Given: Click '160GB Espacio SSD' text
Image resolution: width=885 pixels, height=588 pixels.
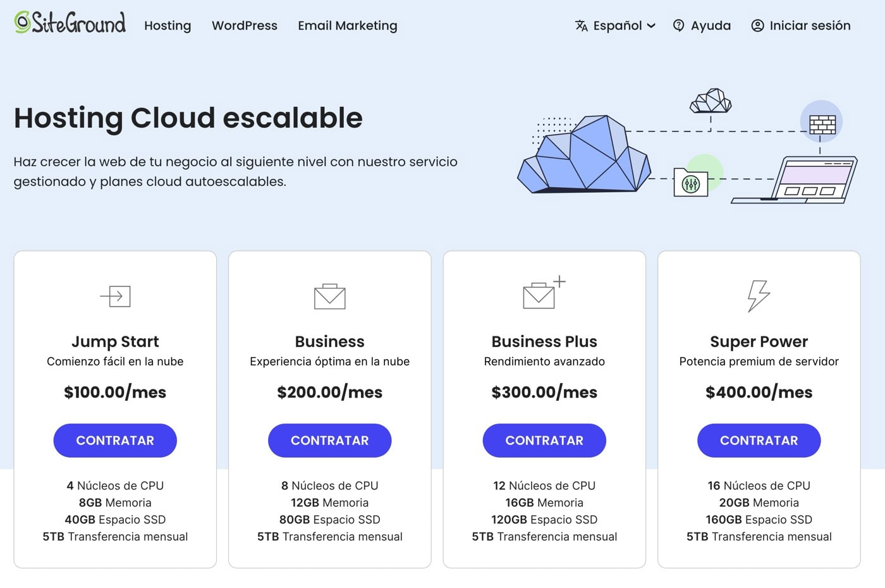Looking at the screenshot, I should [x=759, y=520].
